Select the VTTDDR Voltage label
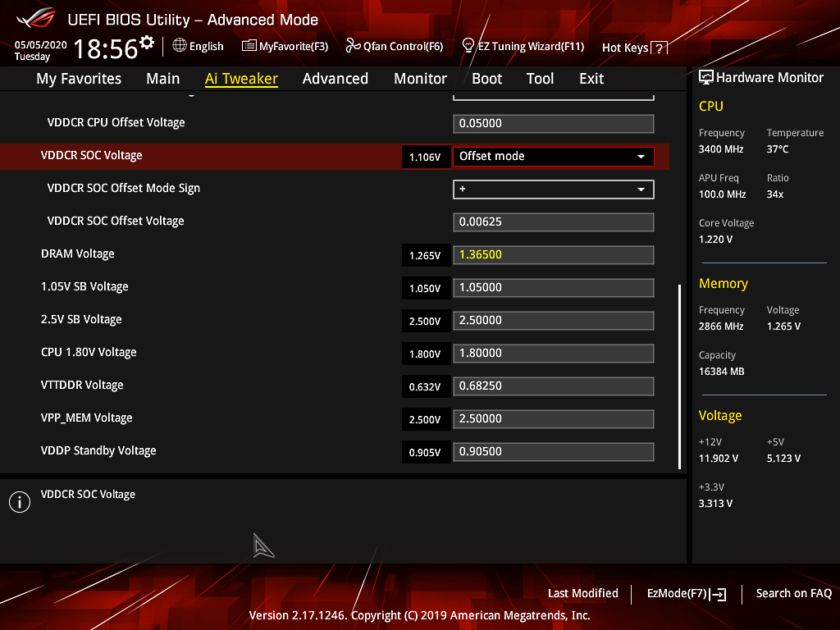Image resolution: width=840 pixels, height=630 pixels. 82,385
